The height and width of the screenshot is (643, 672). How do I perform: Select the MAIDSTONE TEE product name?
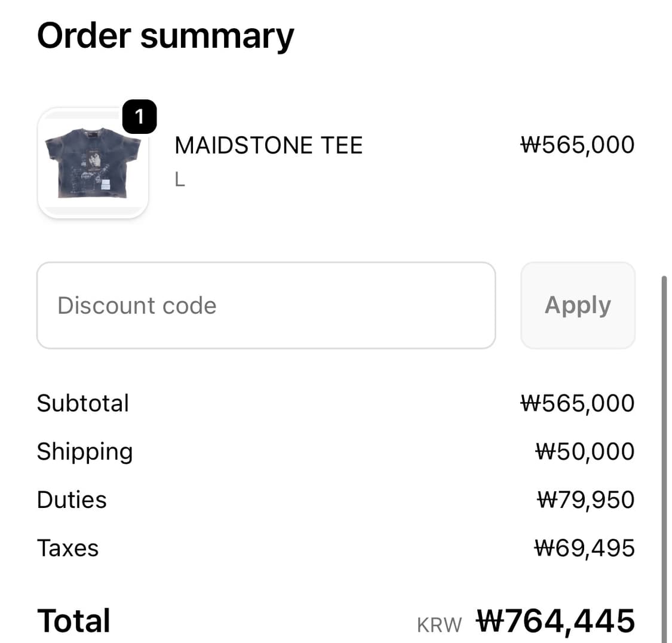click(268, 145)
